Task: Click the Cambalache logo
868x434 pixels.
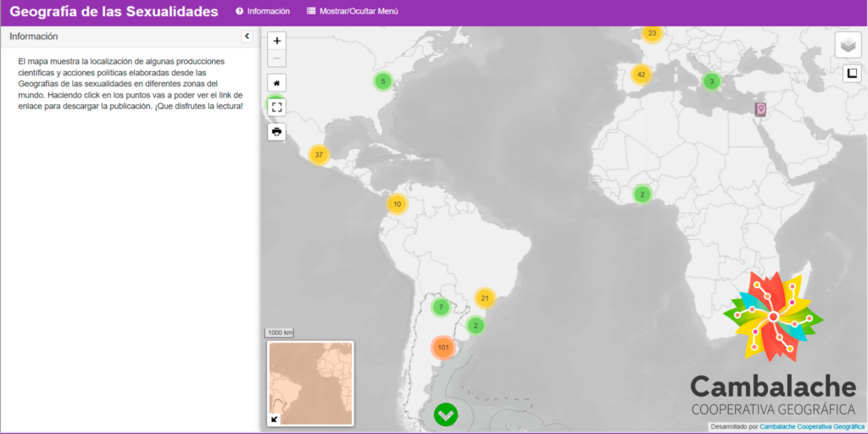Action: tap(773, 344)
